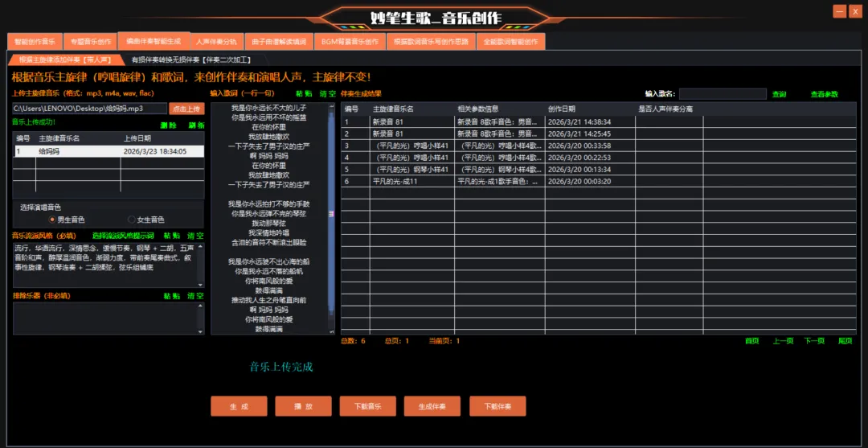The height and width of the screenshot is (448, 868).
Task: Click lyric line 我是你永远长不大的儿子
Action: coord(268,108)
